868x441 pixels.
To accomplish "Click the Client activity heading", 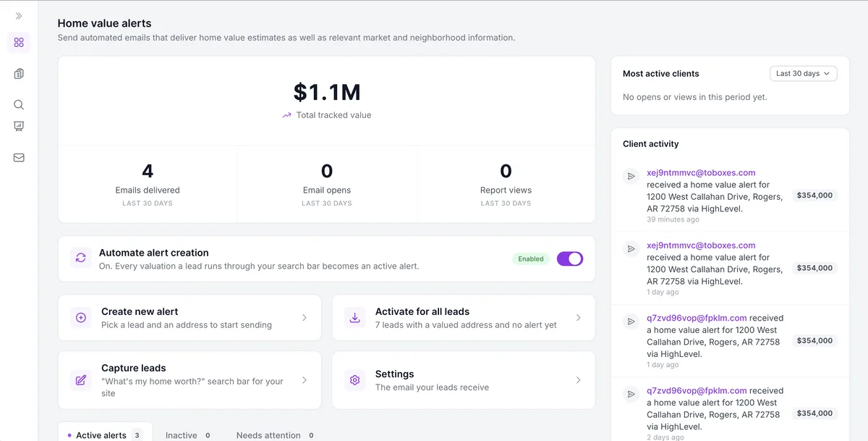I will tap(651, 144).
